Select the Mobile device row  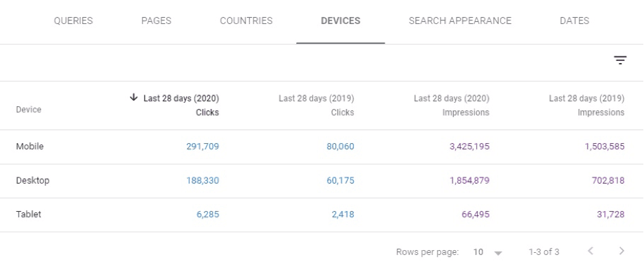tap(322, 147)
